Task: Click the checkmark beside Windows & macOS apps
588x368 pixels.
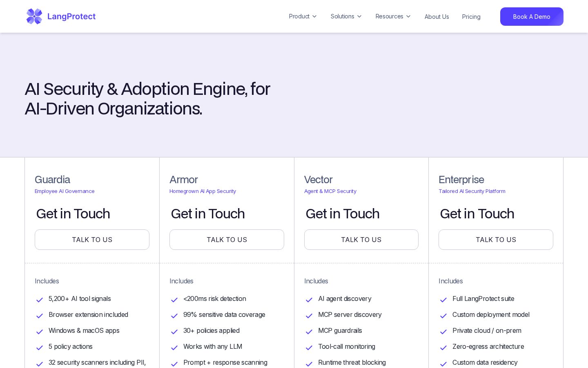Action: point(40,332)
